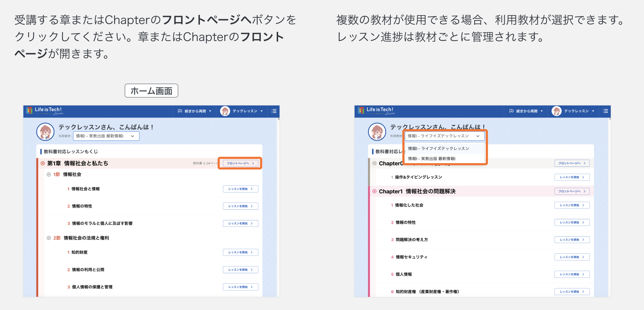Close the 利用教材 combo box showing ライフイズテックレッスン
The image size is (644, 310).
pos(445,136)
